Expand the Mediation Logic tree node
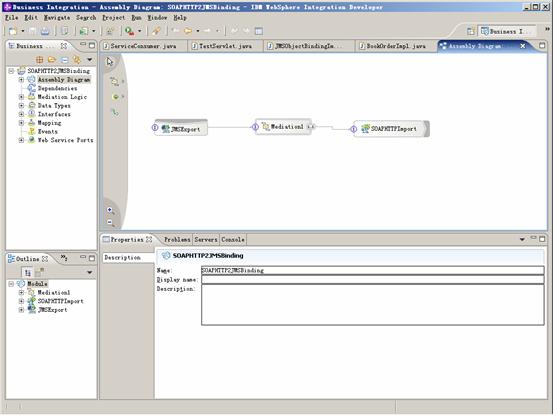 [x=21, y=97]
